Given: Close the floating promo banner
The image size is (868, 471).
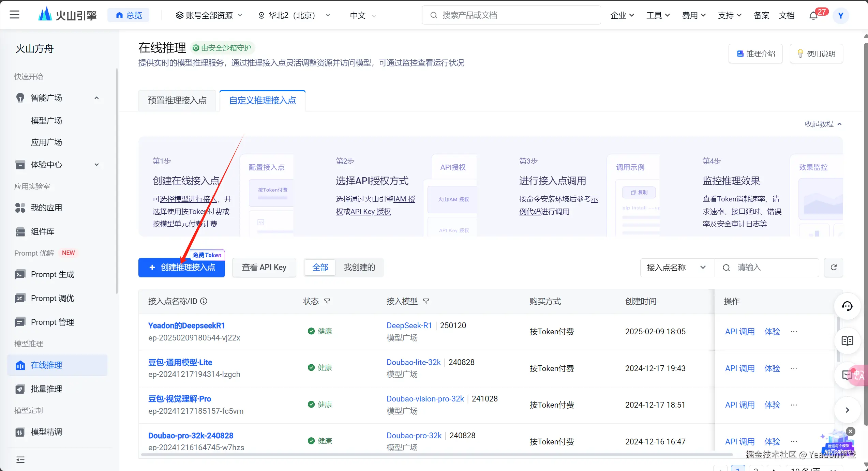Looking at the screenshot, I should tap(851, 431).
